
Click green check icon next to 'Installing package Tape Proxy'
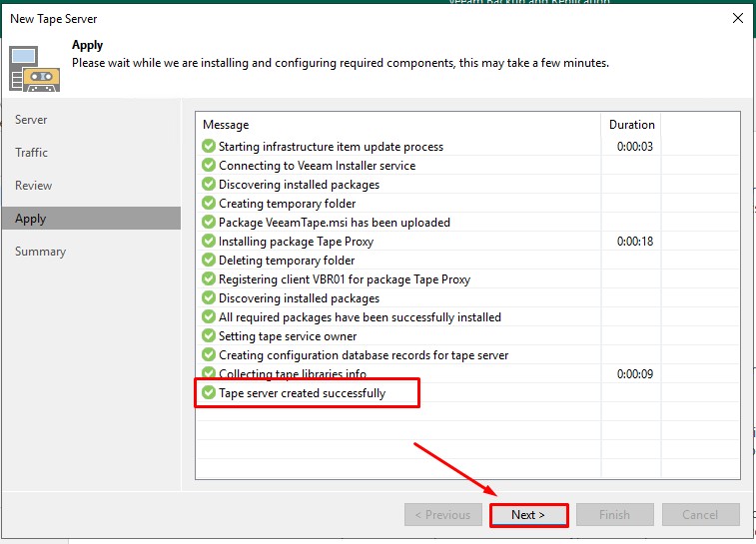(x=209, y=242)
